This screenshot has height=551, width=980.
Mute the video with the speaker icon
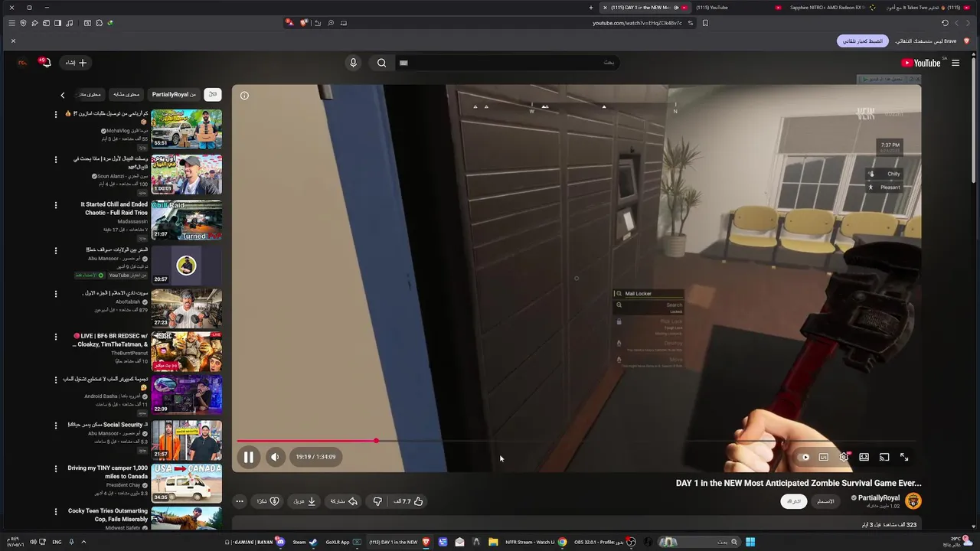point(275,457)
